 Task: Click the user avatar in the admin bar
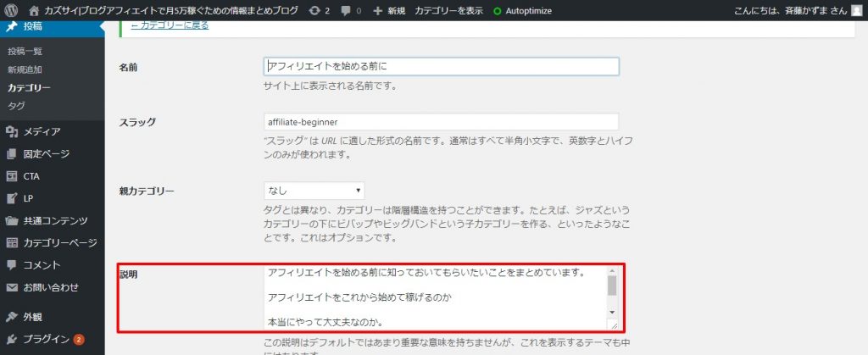[x=856, y=10]
